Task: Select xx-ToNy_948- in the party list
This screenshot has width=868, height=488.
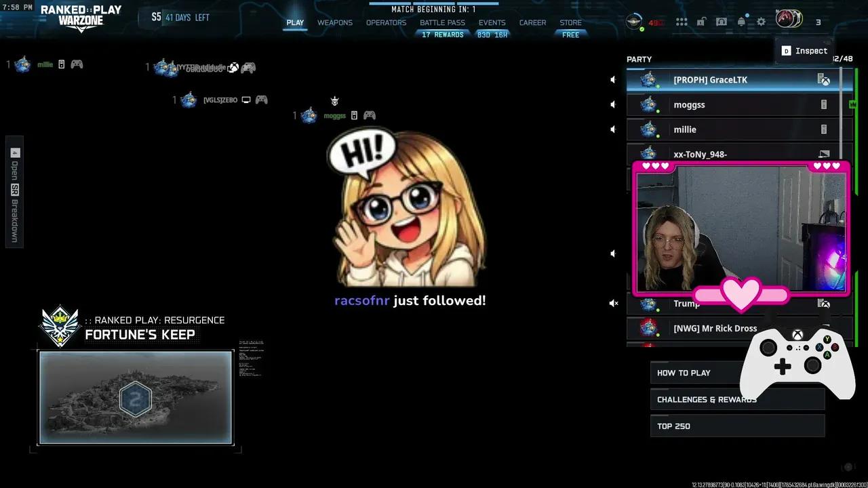Action: click(738, 152)
